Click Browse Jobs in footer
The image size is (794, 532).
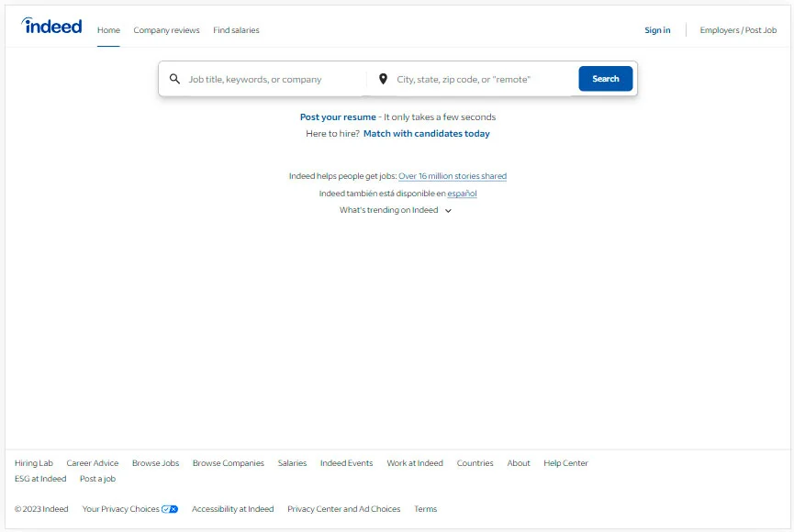point(155,463)
